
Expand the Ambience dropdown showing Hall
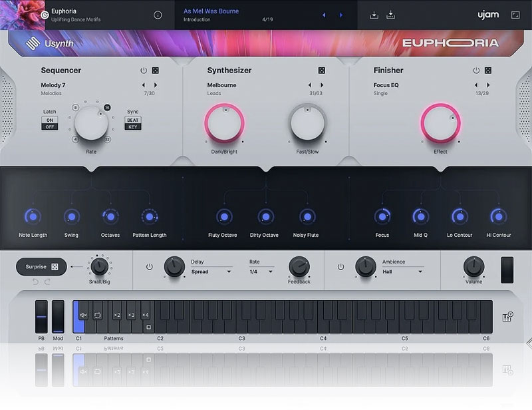pyautogui.click(x=402, y=272)
